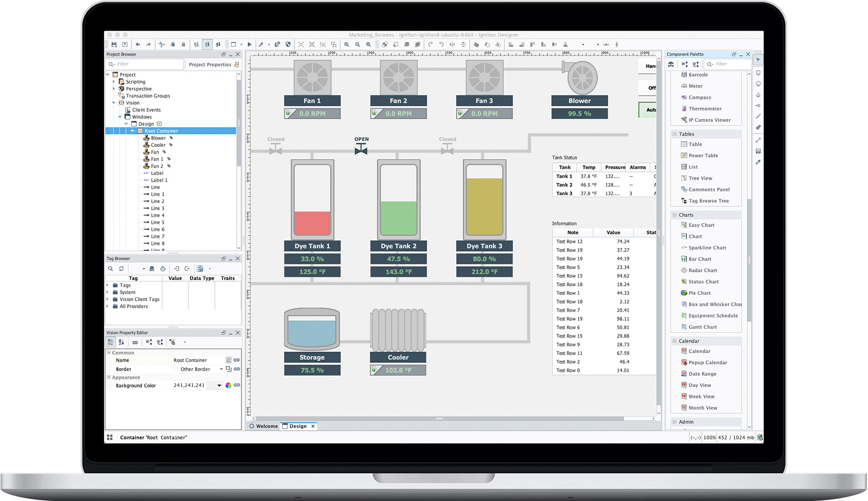The height and width of the screenshot is (501, 868).
Task: Collapse the Root Container tree node
Action: pyautogui.click(x=133, y=131)
